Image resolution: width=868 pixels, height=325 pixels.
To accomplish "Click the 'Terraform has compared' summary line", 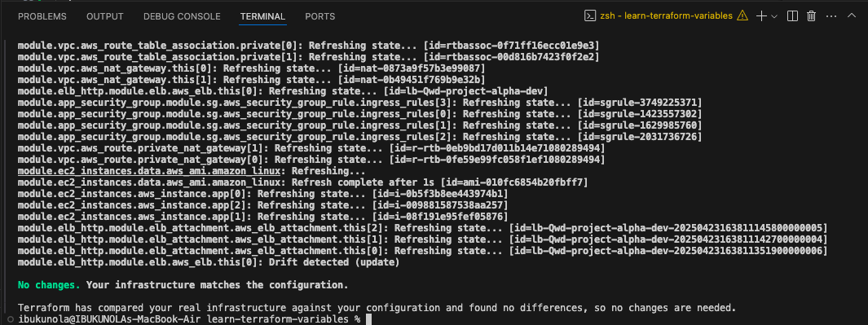I will pos(377,307).
